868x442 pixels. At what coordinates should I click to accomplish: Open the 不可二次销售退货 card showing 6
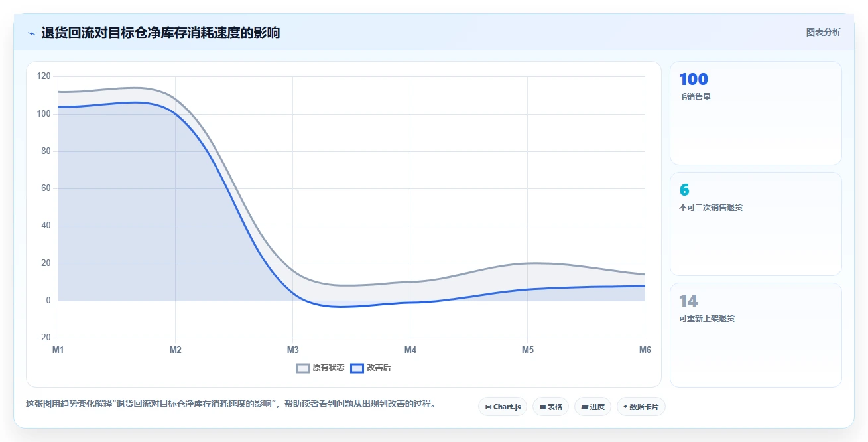click(755, 224)
